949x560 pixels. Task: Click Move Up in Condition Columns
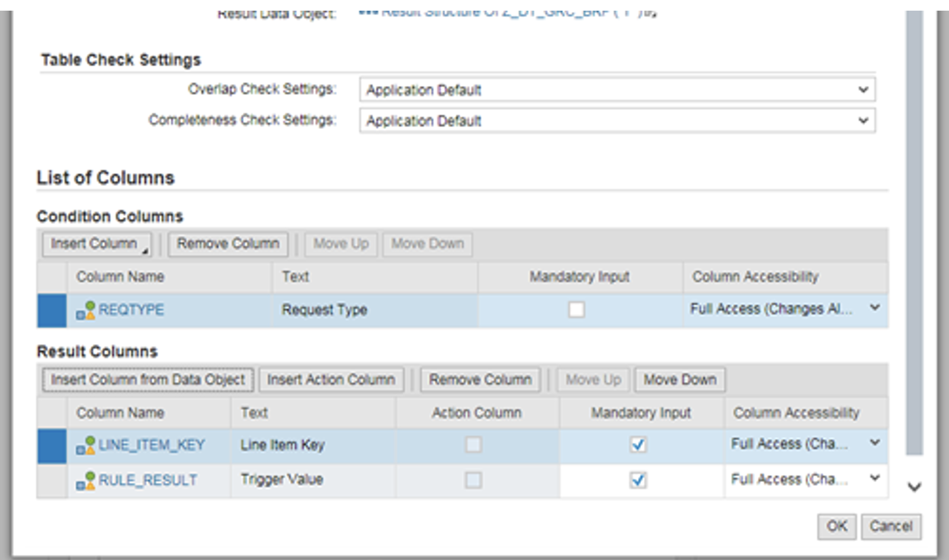pos(341,244)
